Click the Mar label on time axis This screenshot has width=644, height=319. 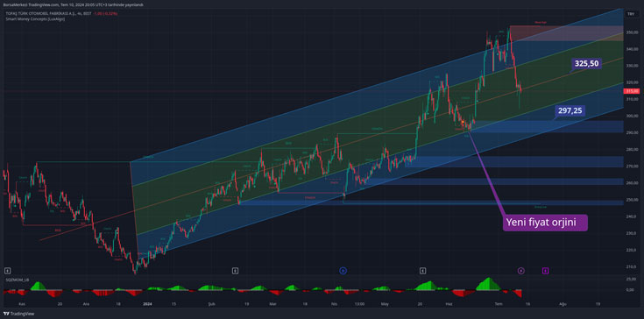(273, 304)
